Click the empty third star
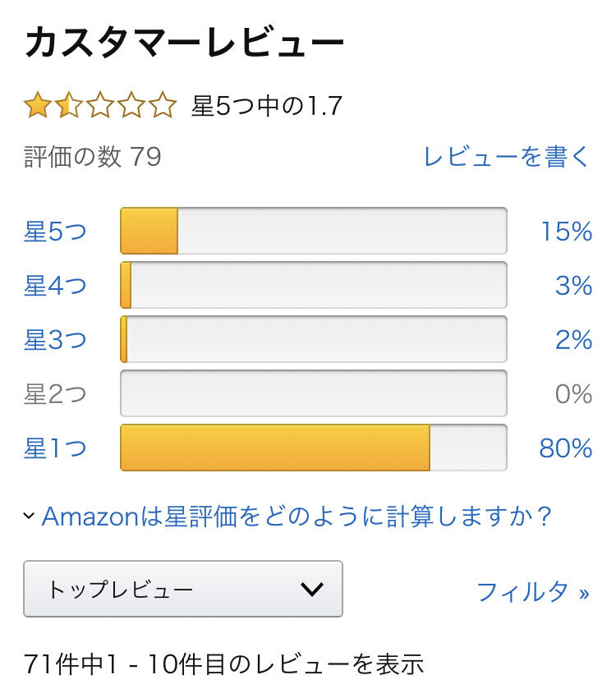 coord(100,105)
